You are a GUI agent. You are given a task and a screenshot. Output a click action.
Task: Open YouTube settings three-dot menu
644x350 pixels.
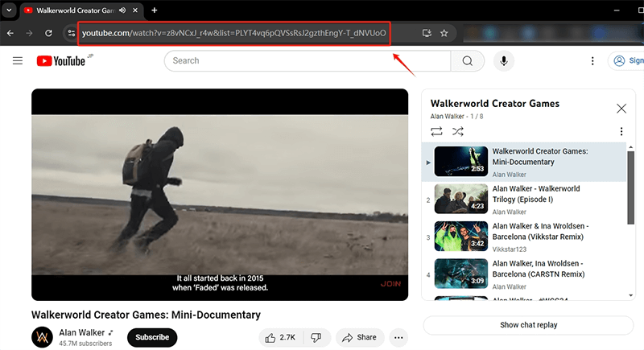tap(592, 61)
